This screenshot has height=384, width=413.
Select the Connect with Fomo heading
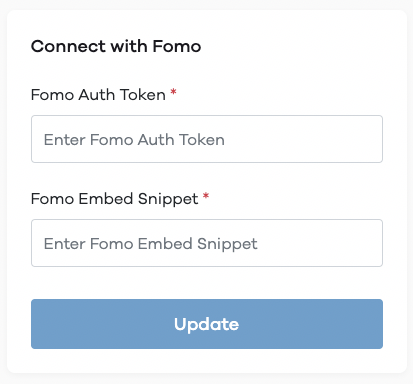click(116, 46)
